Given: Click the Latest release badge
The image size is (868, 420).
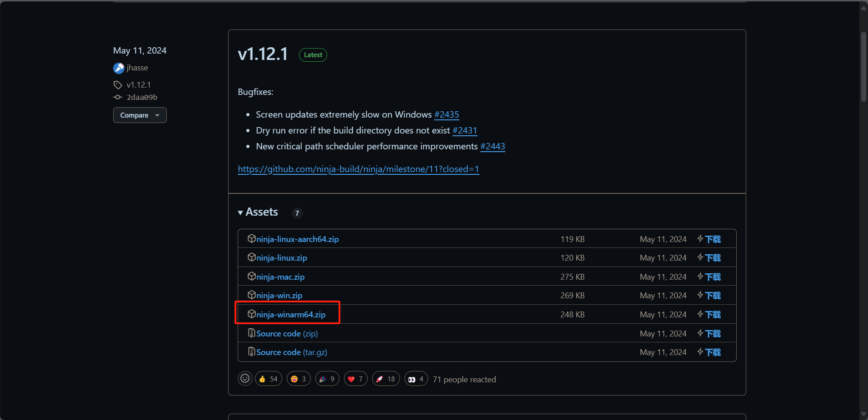Looking at the screenshot, I should point(313,55).
